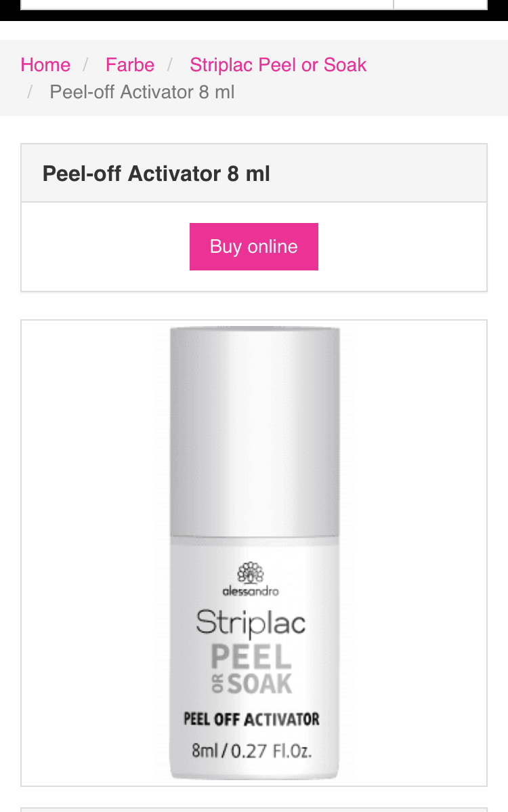Click the silver cap of the bottle
Viewport: 508px width, 812px height.
point(255,432)
